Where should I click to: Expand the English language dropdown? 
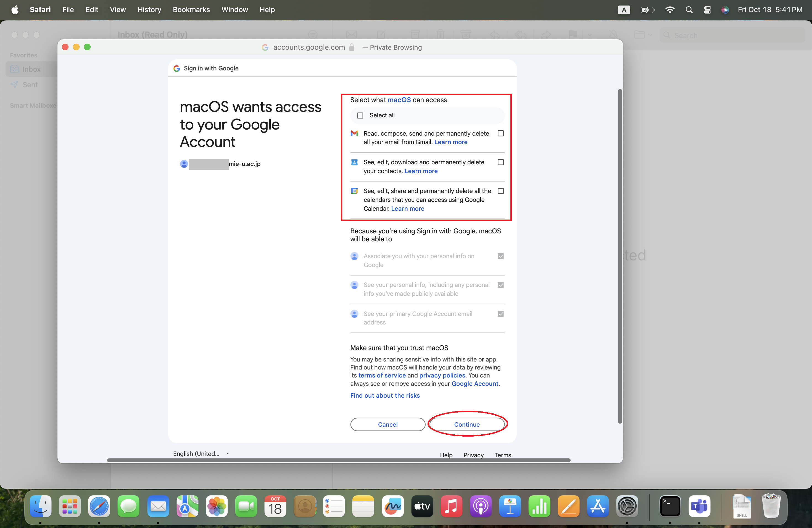[201, 453]
